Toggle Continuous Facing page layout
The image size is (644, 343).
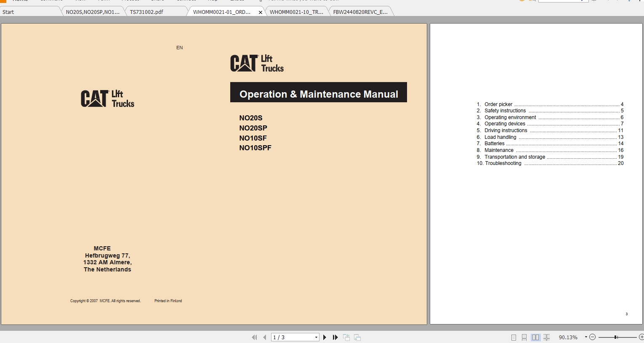[546, 337]
